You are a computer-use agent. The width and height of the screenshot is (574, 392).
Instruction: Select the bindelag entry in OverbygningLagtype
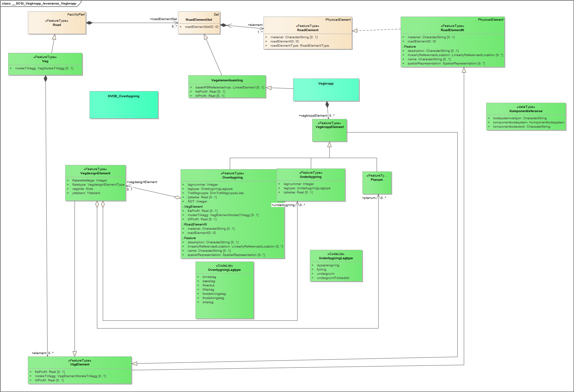[x=209, y=277]
